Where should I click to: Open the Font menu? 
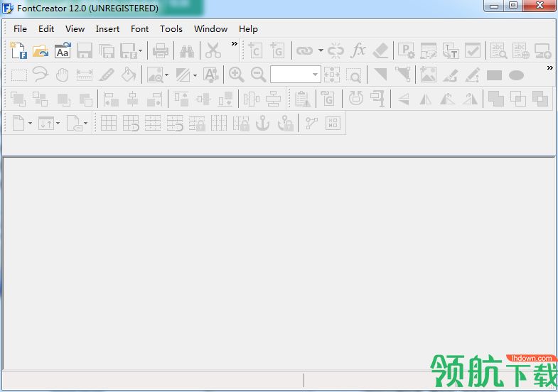coord(139,29)
